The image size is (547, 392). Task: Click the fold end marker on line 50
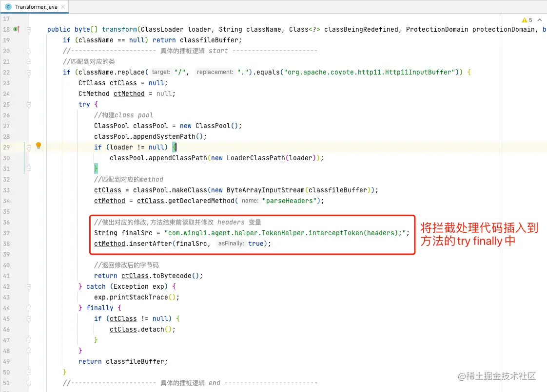29,372
